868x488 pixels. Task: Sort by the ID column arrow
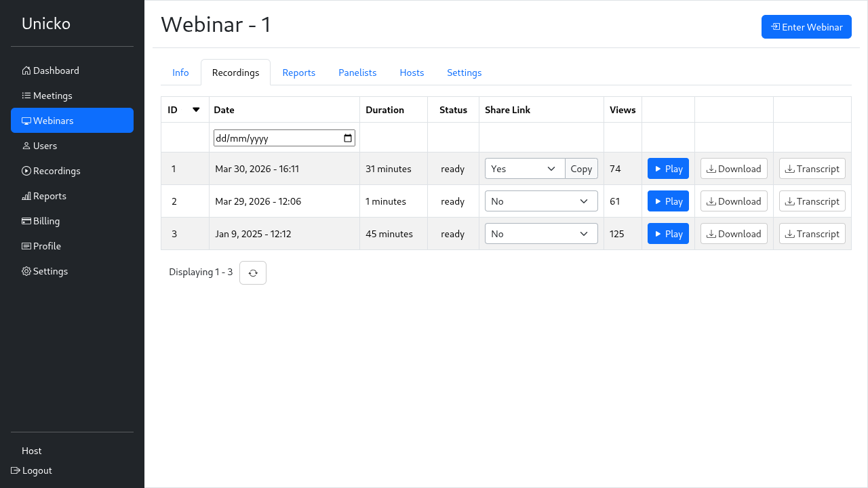196,110
